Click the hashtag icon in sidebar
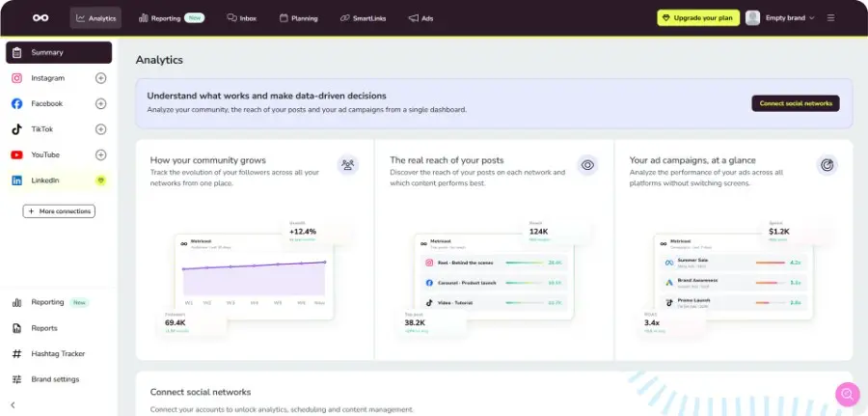 17,353
